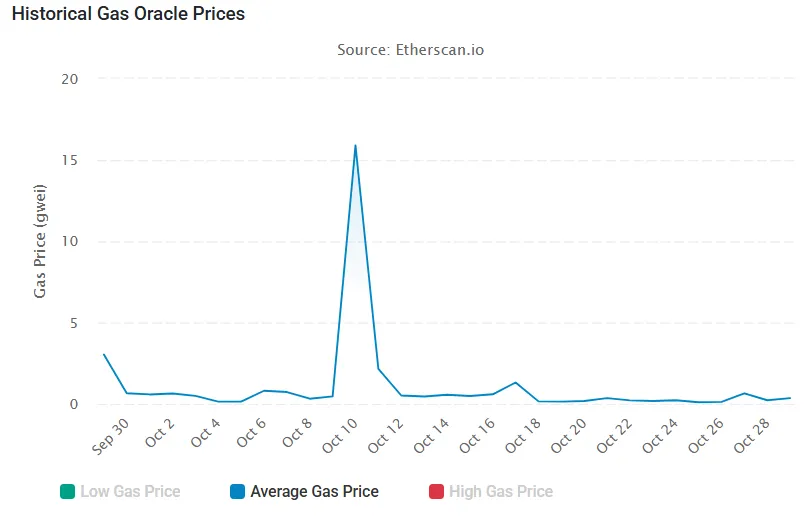Image resolution: width=812 pixels, height=516 pixels.
Task: Select the line point above Oct 6
Action: pos(264,391)
